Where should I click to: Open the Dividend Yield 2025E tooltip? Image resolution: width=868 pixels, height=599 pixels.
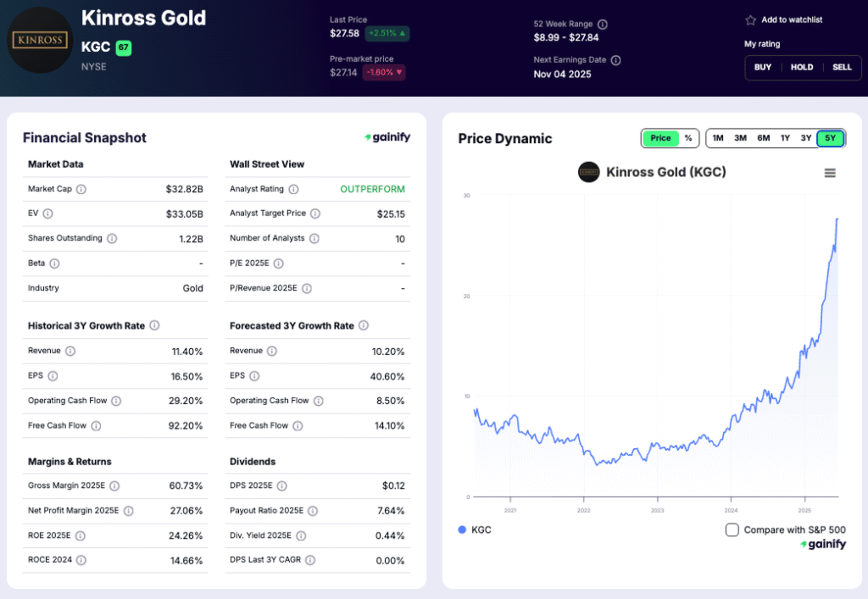coord(301,535)
